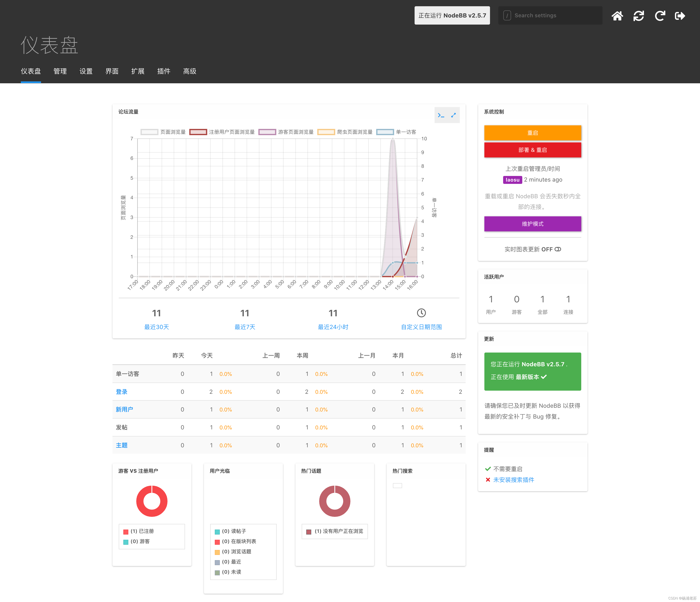Open the 高级 menu
Screen dimensions: 700x602
pyautogui.click(x=190, y=71)
